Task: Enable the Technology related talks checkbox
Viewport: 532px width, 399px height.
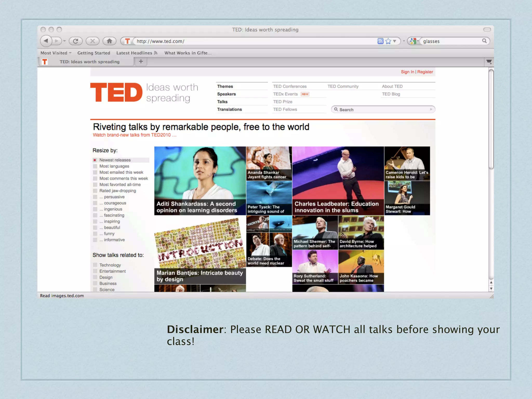Action: coord(95,265)
